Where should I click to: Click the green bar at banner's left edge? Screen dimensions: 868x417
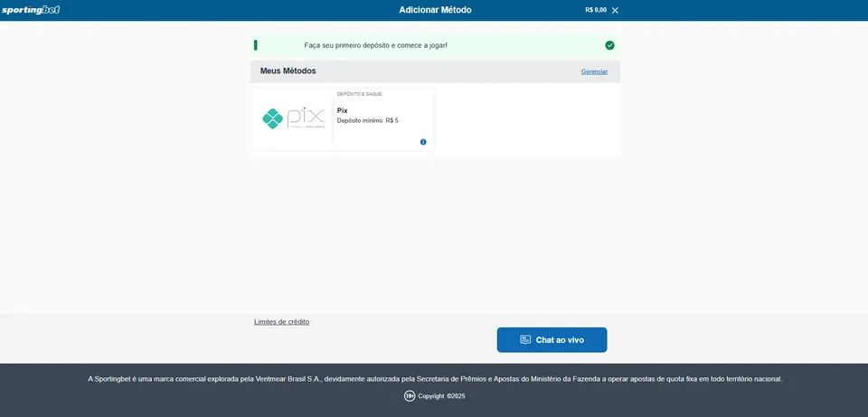click(256, 45)
